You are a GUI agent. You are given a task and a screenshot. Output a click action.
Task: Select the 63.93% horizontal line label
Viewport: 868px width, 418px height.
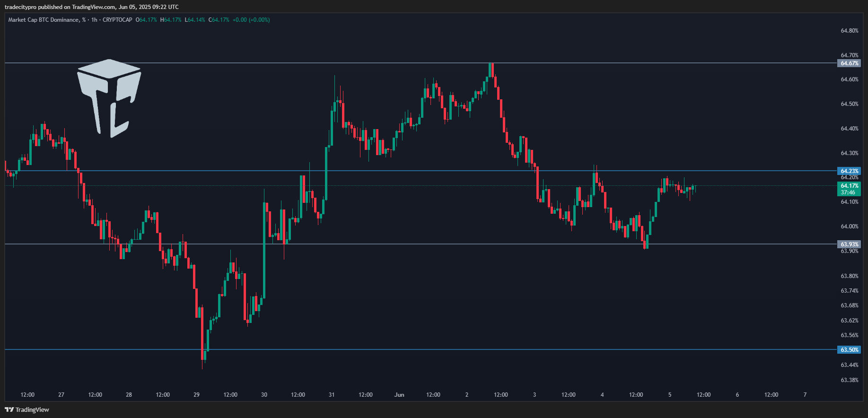click(849, 244)
